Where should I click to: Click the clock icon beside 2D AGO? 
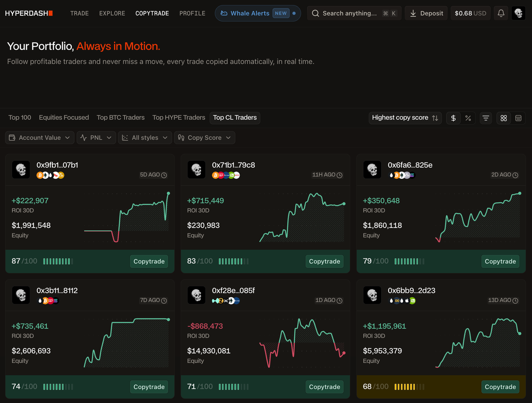click(x=515, y=175)
